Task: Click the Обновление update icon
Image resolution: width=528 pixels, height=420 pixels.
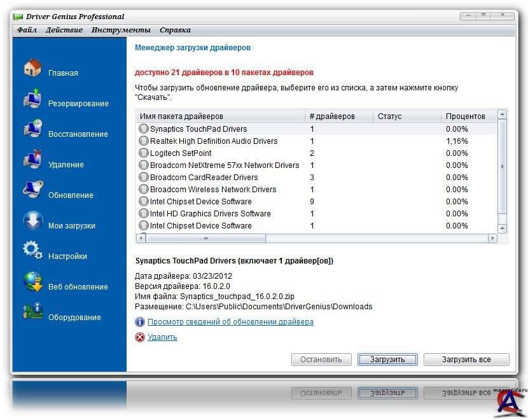Action: [x=32, y=190]
